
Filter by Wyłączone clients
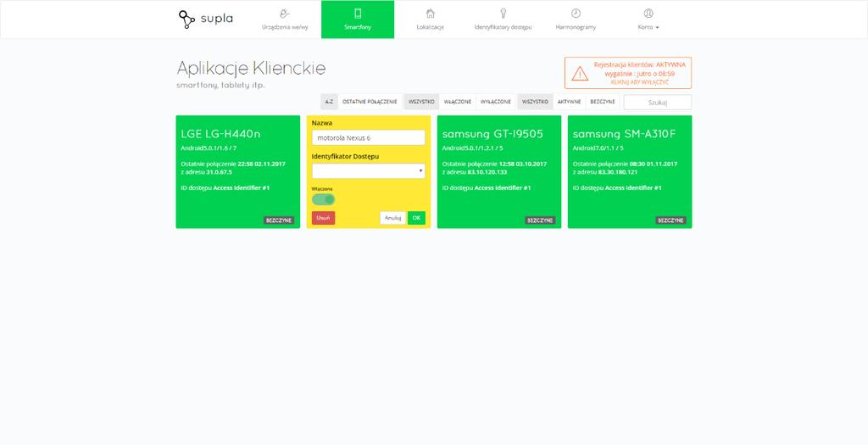(495, 102)
